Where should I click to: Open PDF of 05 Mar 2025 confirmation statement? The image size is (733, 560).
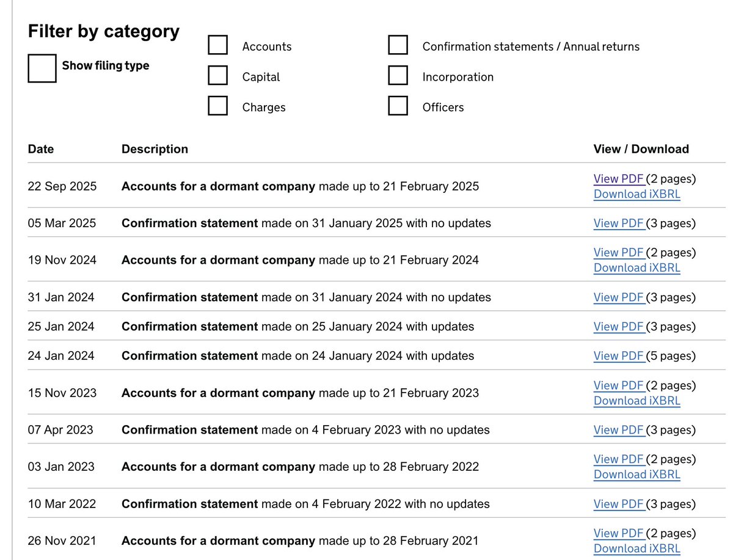click(619, 224)
